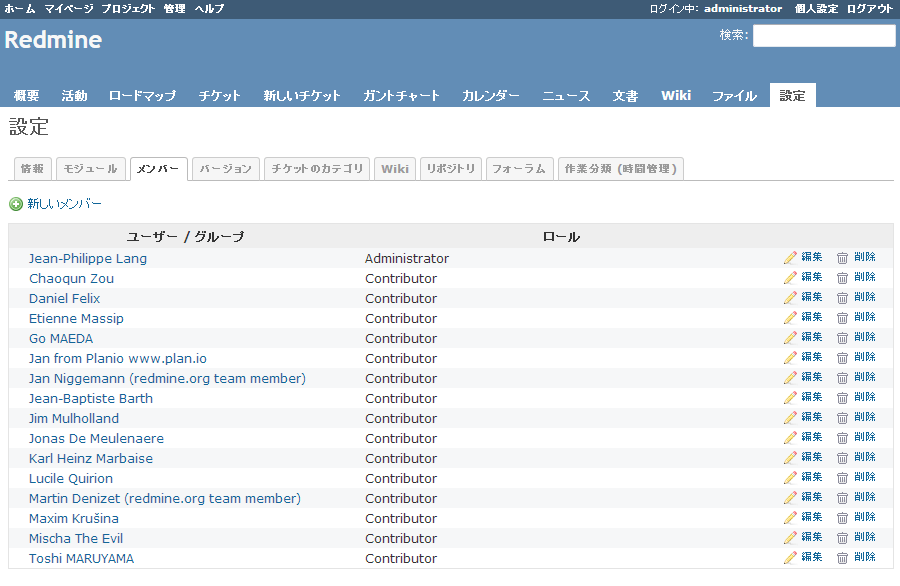Click pencil icon for Jan Niggemann row
The image size is (900, 586).
790,378
